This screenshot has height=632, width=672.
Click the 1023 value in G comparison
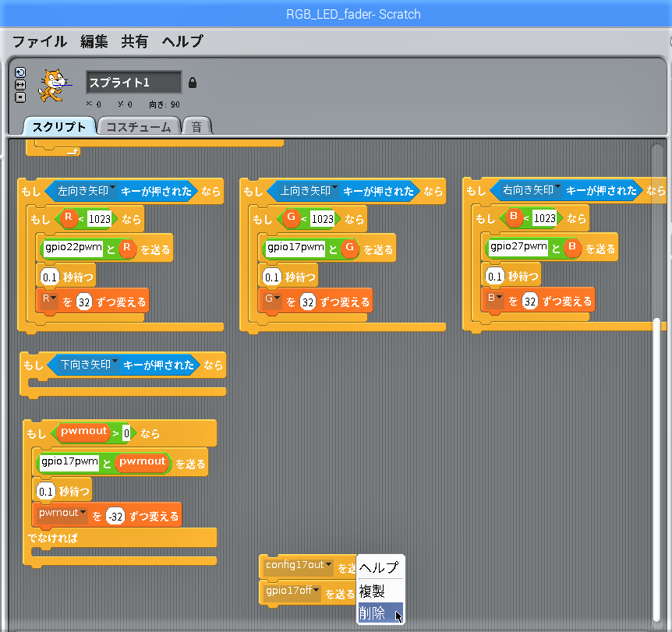tap(322, 219)
